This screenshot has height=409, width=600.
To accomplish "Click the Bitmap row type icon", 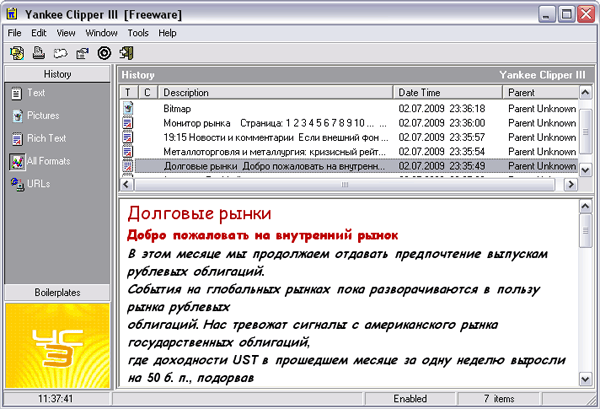I will click(128, 108).
